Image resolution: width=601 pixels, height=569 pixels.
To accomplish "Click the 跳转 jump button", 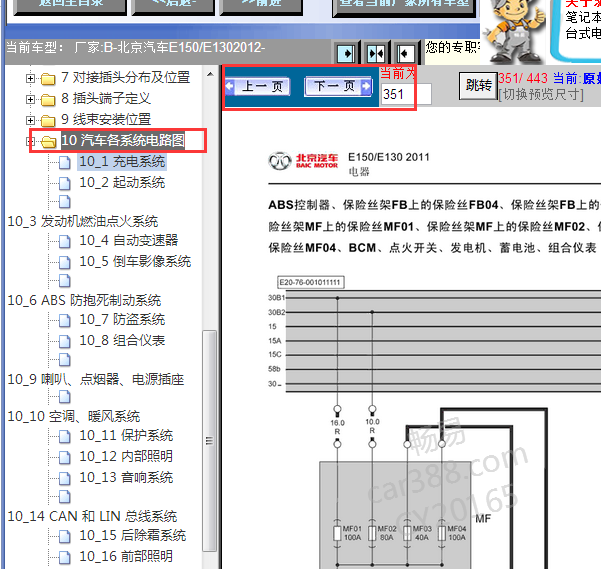I will point(478,85).
